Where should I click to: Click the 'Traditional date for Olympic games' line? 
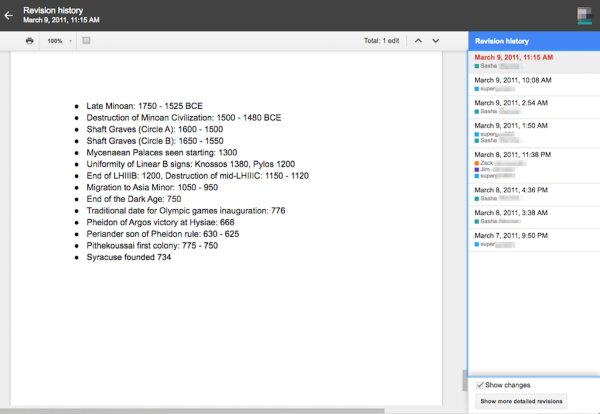click(186, 210)
